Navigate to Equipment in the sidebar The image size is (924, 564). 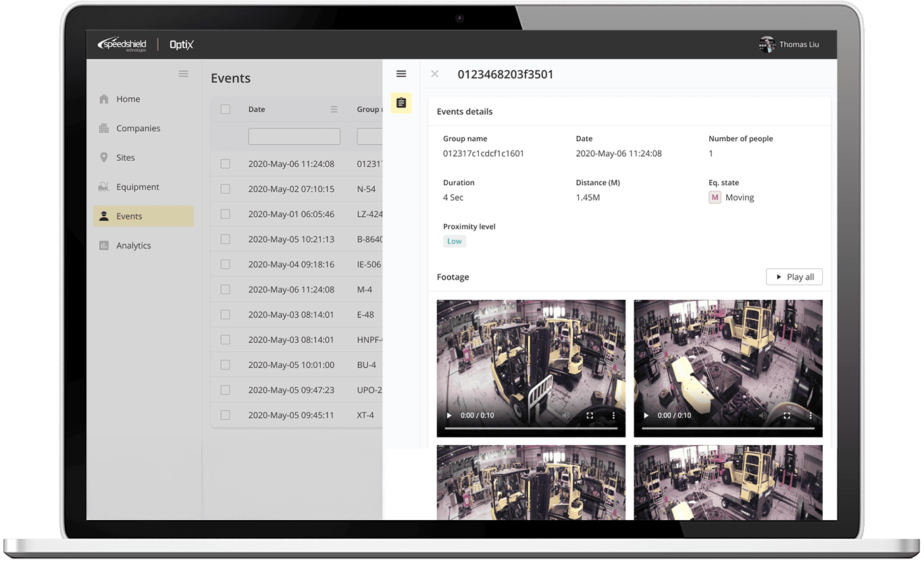pyautogui.click(x=137, y=187)
